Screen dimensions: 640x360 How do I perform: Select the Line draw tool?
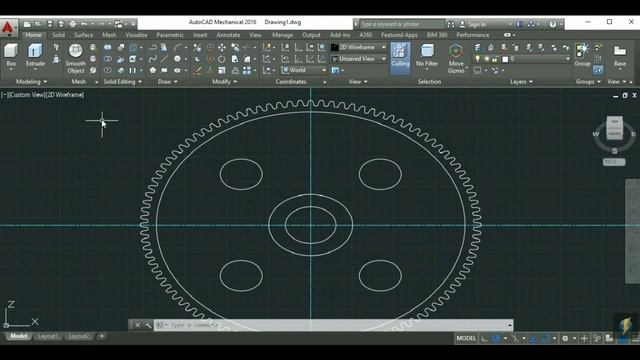pos(164,59)
